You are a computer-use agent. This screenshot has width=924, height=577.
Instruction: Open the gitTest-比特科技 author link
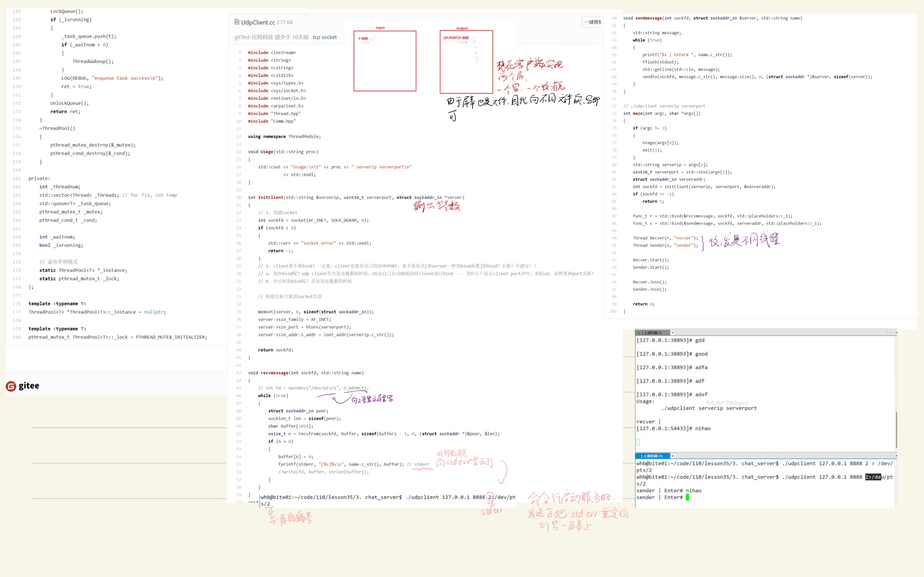click(x=254, y=37)
